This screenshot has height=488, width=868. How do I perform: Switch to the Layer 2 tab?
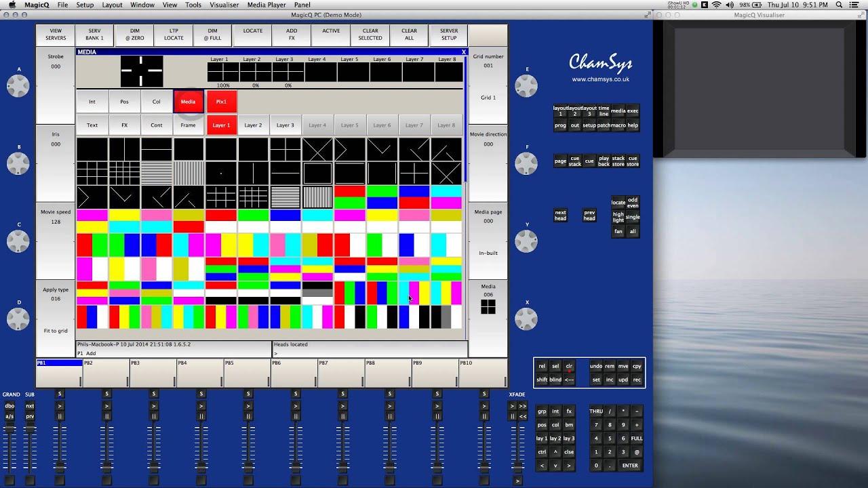coord(253,125)
